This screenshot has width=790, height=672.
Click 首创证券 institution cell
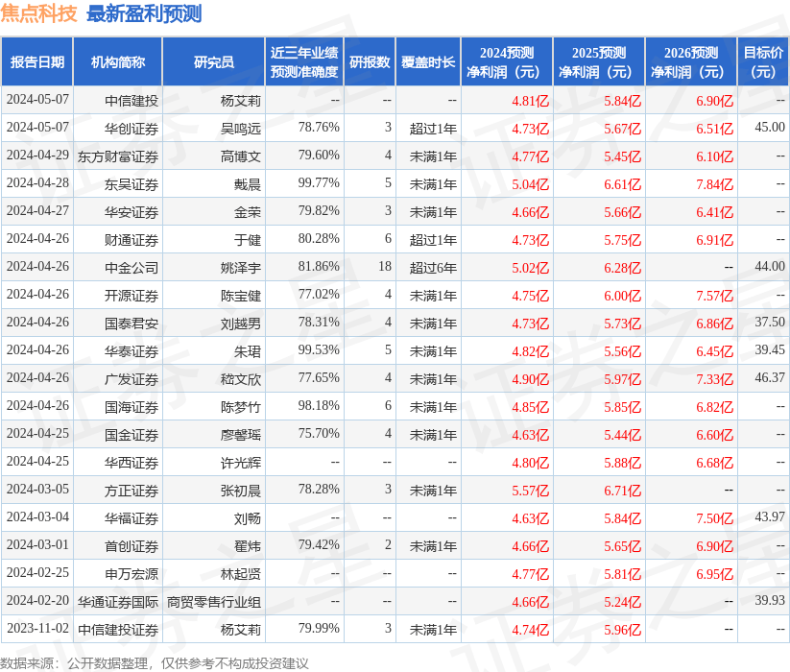tap(132, 546)
